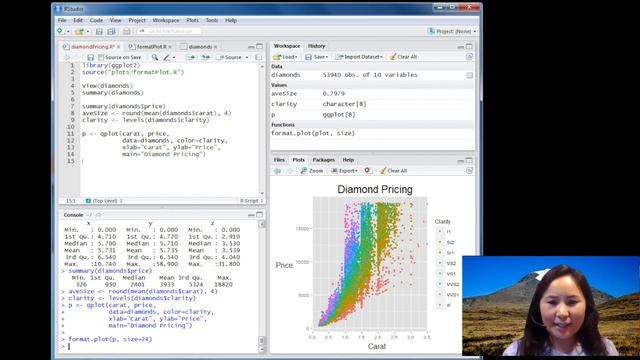Click the format.plot(plot, size) function row

tap(372, 133)
